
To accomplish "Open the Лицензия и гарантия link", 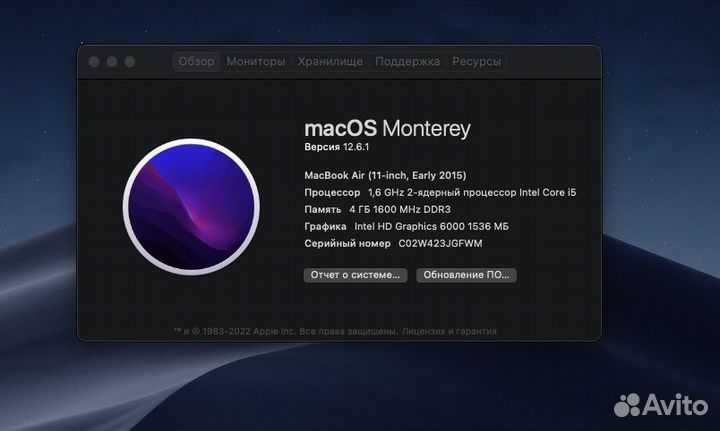I will pyautogui.click(x=449, y=331).
